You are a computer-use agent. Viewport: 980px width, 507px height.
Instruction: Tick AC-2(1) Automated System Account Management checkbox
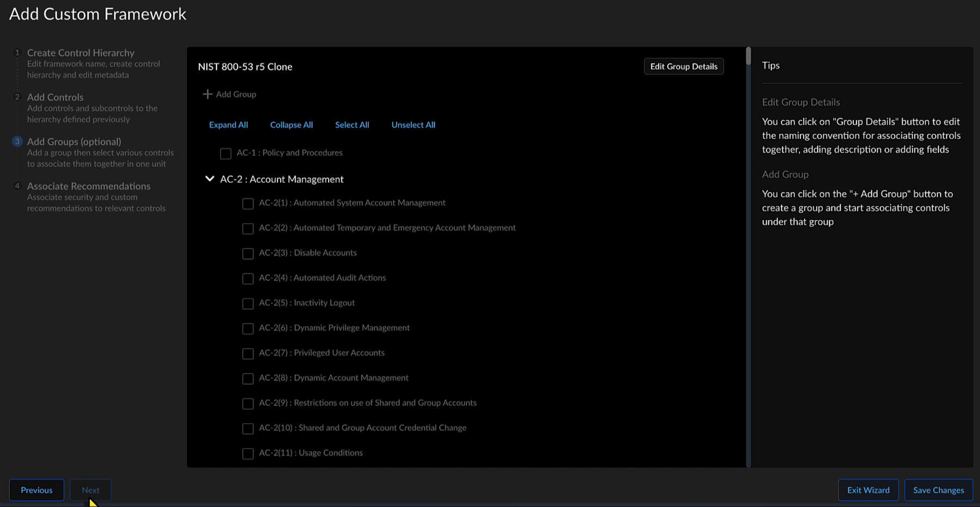(x=248, y=203)
